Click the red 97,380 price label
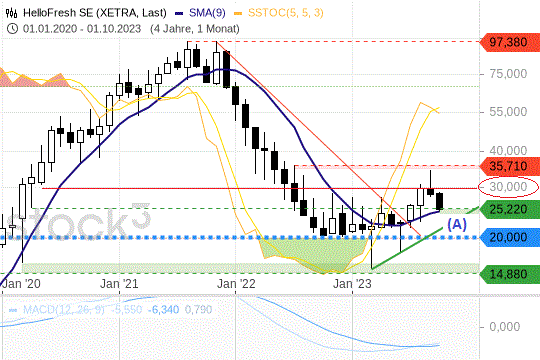 coord(510,42)
